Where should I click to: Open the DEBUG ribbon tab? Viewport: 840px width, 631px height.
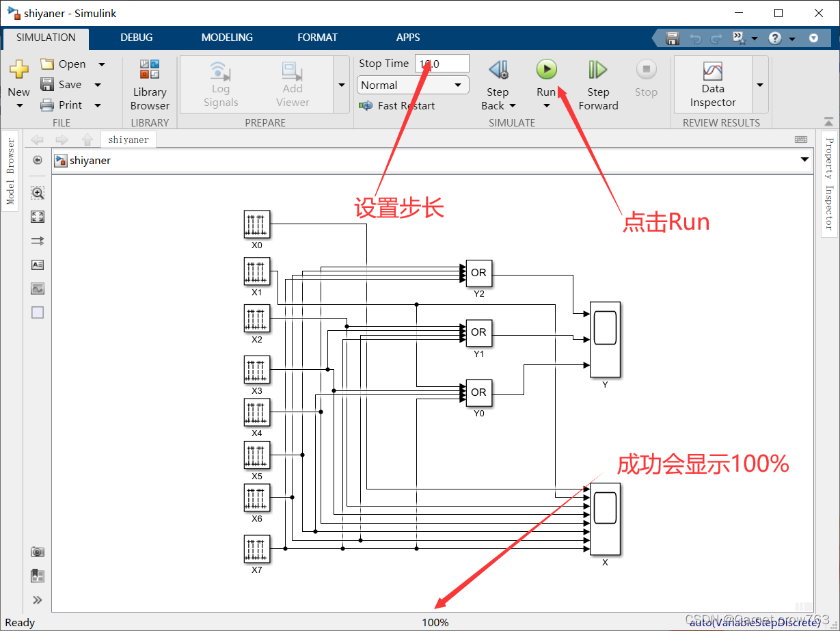click(136, 38)
